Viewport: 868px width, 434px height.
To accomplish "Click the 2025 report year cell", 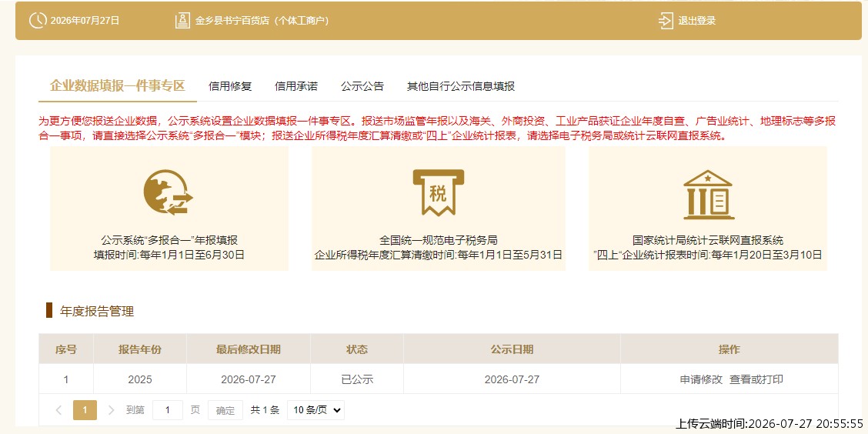I will (x=140, y=380).
